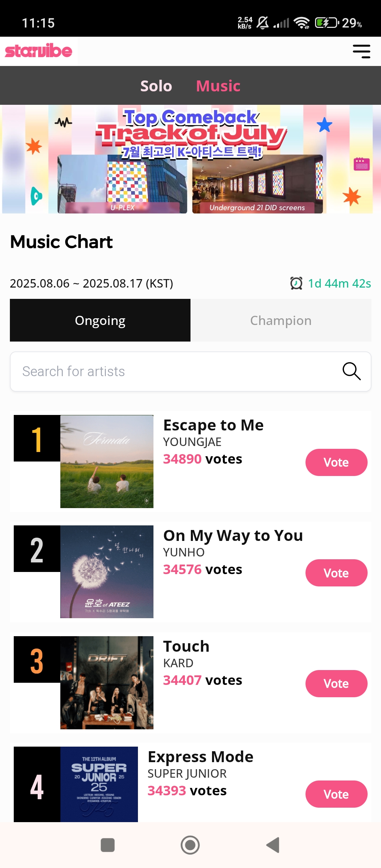
Task: Vote for Escape to Me by YOUNGJAE
Action: (x=336, y=462)
